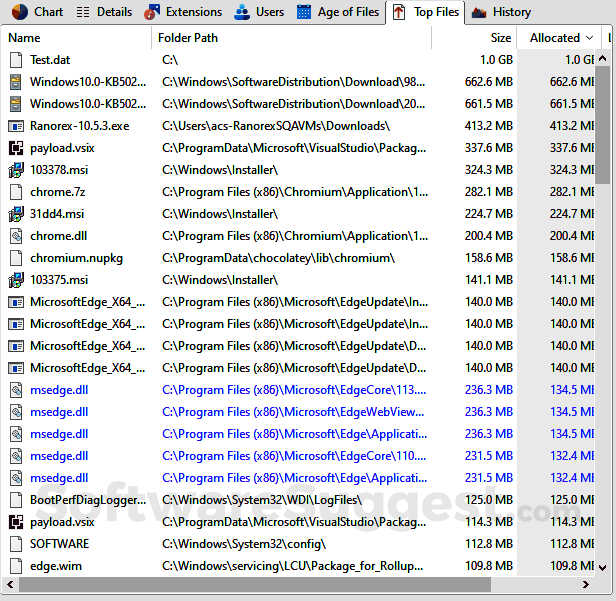616x601 pixels.
Task: Sort by the Name column header
Action: 77,38
